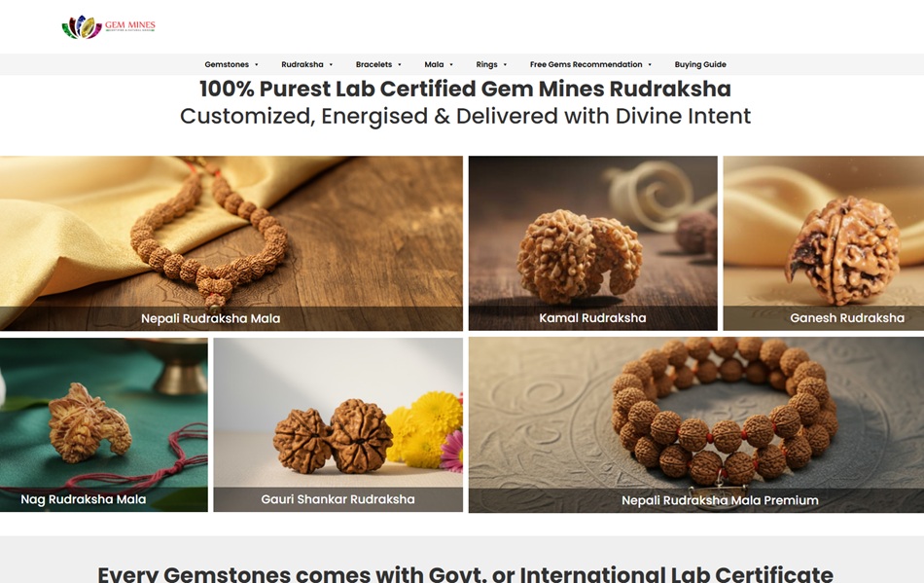Expand the Bracelets dropdown arrow
924x583 pixels.
[400, 65]
